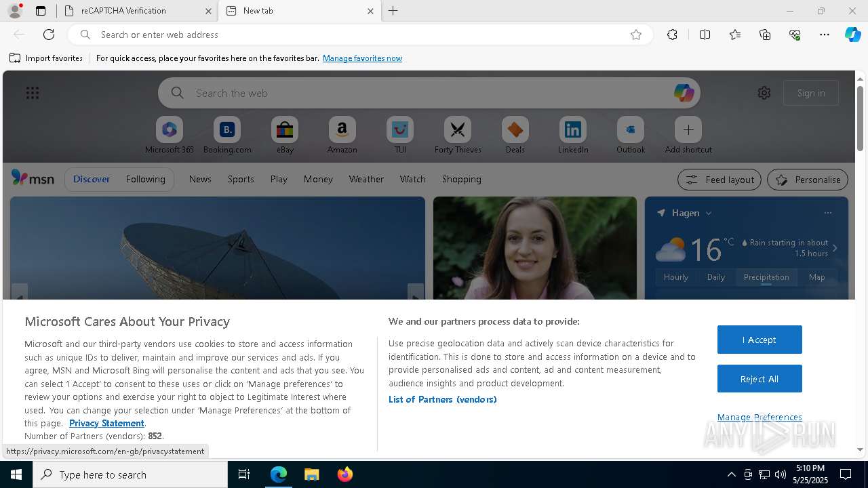Open the tab actions menu icon
This screenshot has height=488, width=868.
click(41, 11)
